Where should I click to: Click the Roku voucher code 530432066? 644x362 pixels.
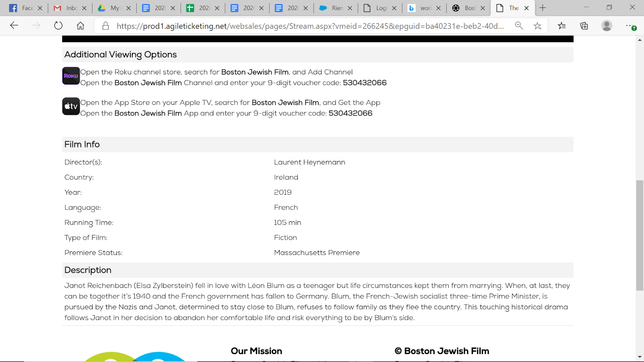(365, 83)
